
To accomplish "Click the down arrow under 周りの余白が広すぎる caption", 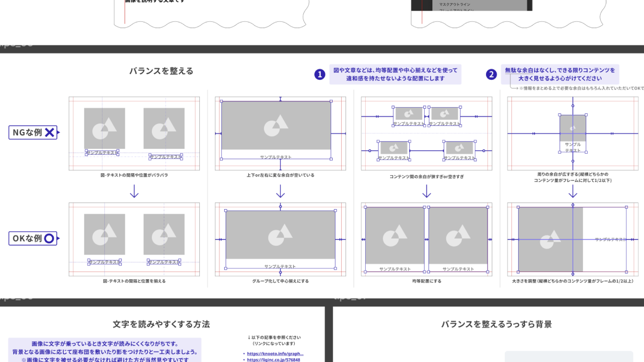I will 573,191.
